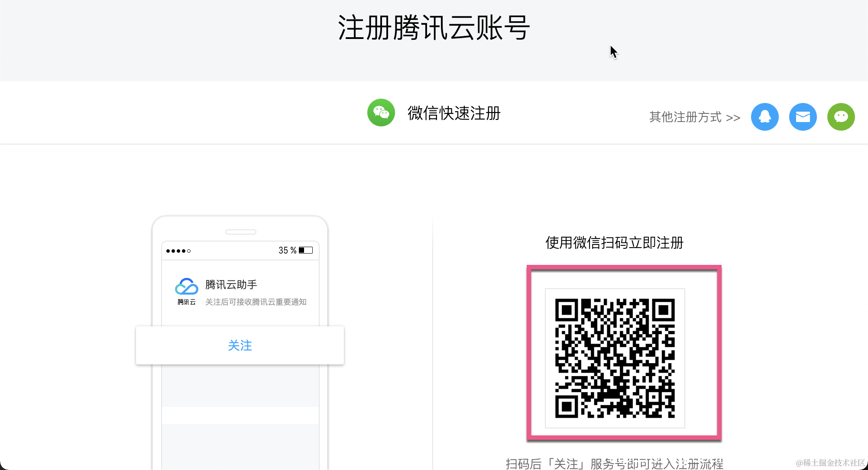Click the 腾讯云助手 account name
This screenshot has height=470, width=868.
coord(231,284)
